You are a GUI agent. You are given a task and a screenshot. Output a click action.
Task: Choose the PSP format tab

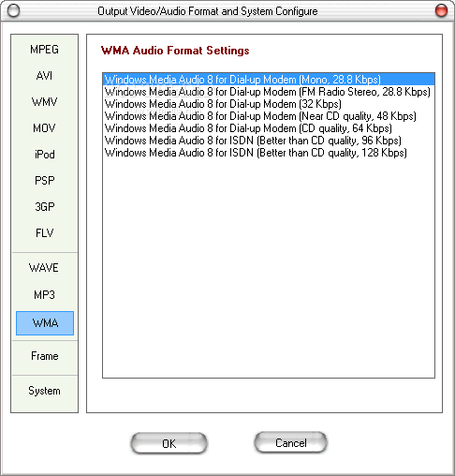point(44,181)
